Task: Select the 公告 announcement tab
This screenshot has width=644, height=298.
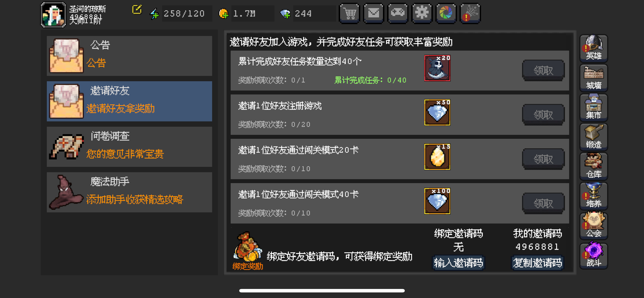Action: pyautogui.click(x=129, y=56)
